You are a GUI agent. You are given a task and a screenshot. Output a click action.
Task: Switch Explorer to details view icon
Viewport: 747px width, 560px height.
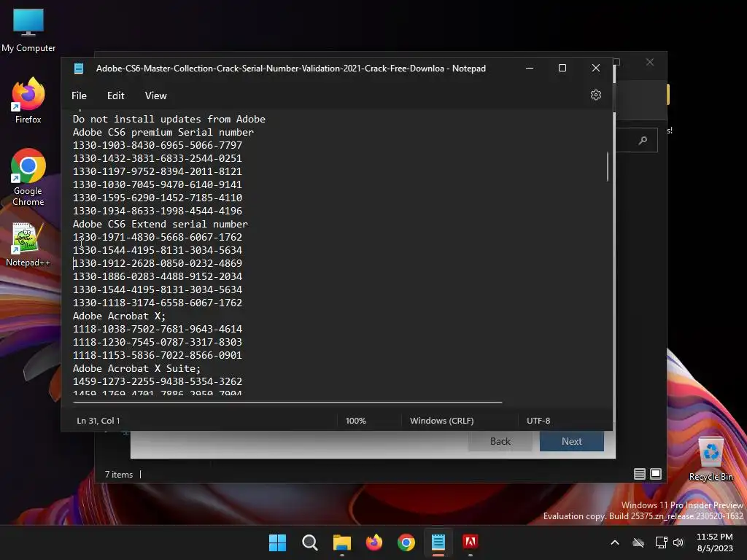click(x=639, y=474)
